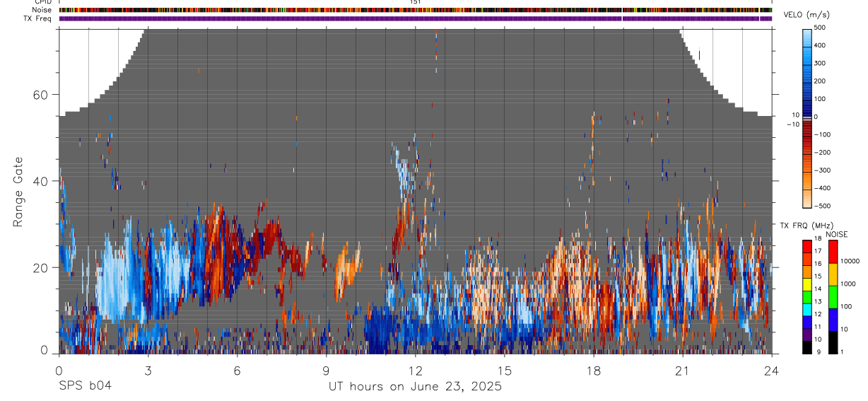Click the 'NOISE' legend title
The image size is (868, 401).
pos(837,235)
